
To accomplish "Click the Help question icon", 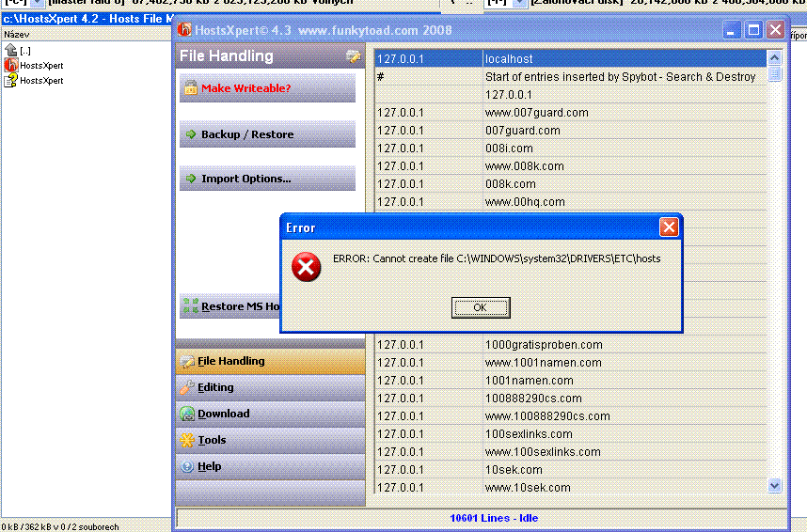I will click(187, 466).
